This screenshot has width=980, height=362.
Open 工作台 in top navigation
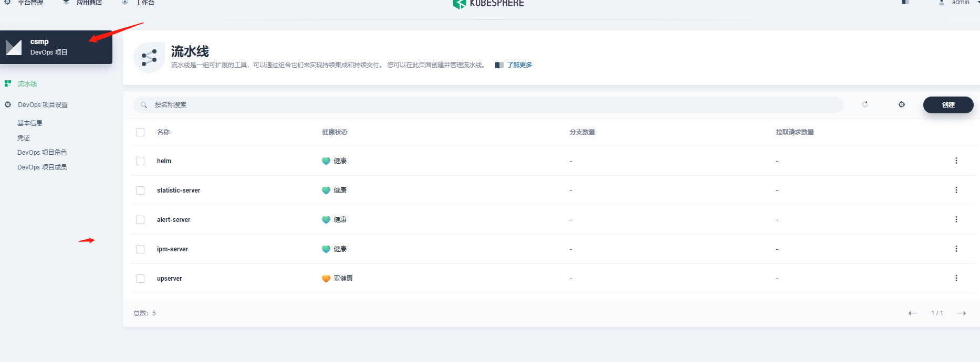click(145, 3)
